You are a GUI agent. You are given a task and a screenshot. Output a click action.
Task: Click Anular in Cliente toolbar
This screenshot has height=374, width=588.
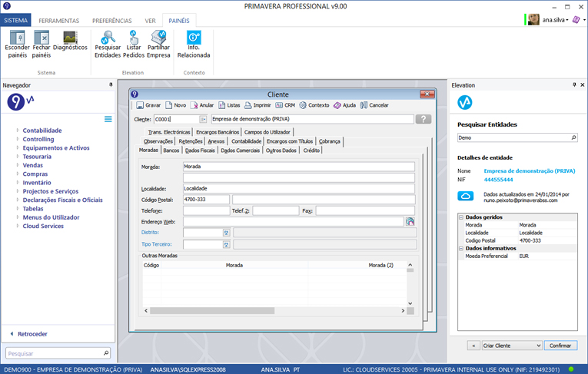202,105
